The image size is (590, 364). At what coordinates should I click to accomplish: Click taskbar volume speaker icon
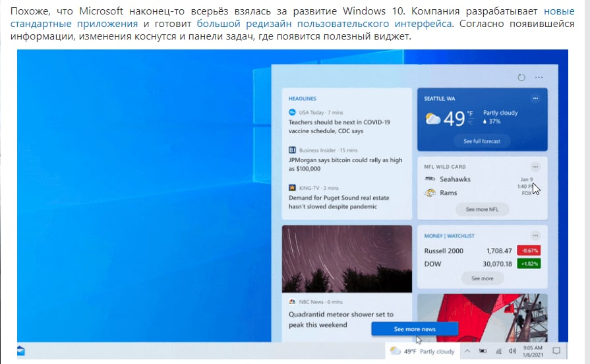512,351
